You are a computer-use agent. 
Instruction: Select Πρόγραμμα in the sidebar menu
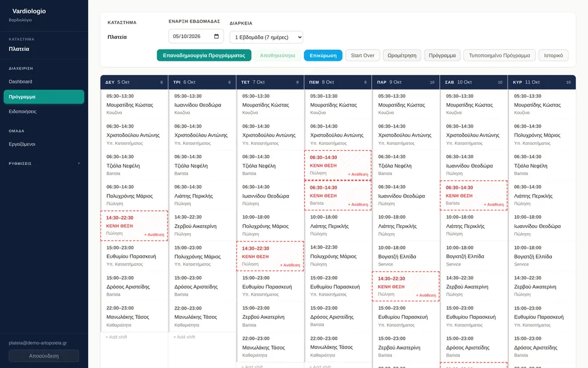tap(44, 96)
